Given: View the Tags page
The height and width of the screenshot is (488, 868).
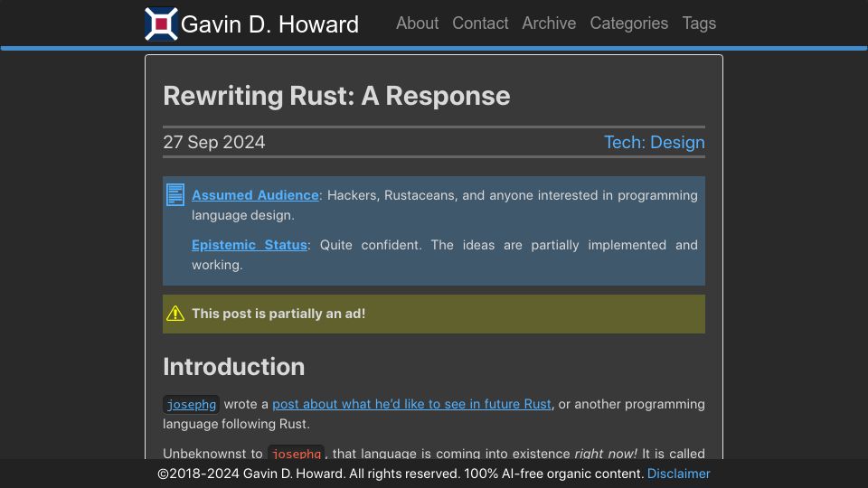Looking at the screenshot, I should 699,23.
